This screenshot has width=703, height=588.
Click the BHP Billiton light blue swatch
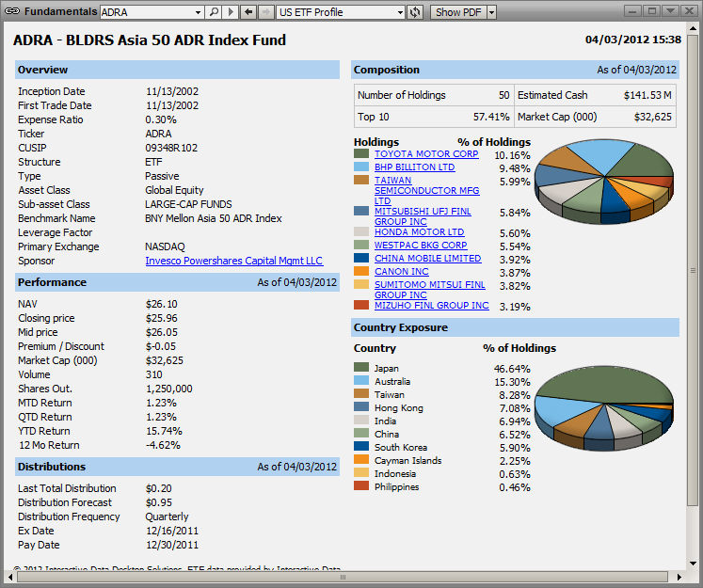click(361, 167)
